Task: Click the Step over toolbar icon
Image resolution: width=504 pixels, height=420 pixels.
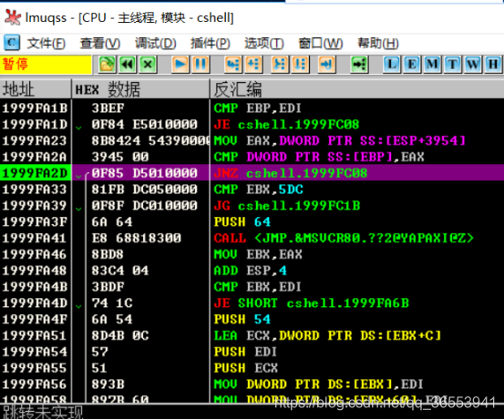Action: click(x=254, y=65)
